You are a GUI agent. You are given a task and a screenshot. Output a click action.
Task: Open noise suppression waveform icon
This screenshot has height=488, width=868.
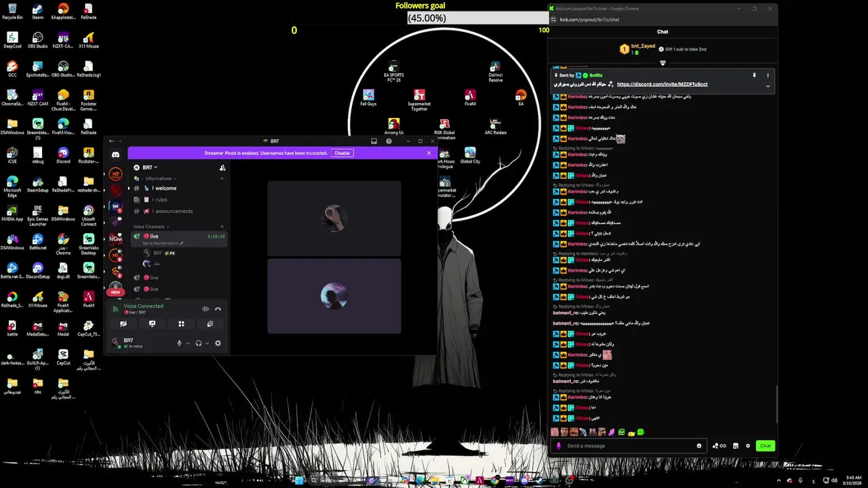pyautogui.click(x=205, y=309)
